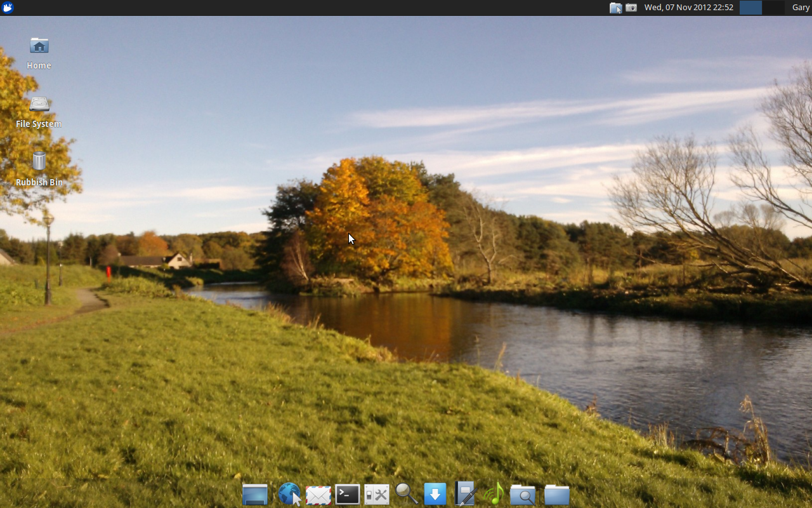
Task: Take a screenshot with the camera panel icon
Action: (631, 8)
